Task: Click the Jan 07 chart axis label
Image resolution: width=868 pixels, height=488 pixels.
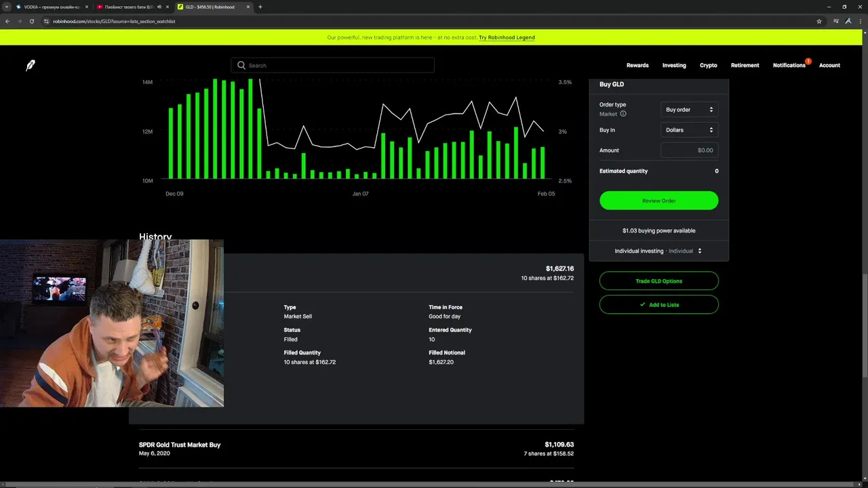Action: (x=360, y=194)
